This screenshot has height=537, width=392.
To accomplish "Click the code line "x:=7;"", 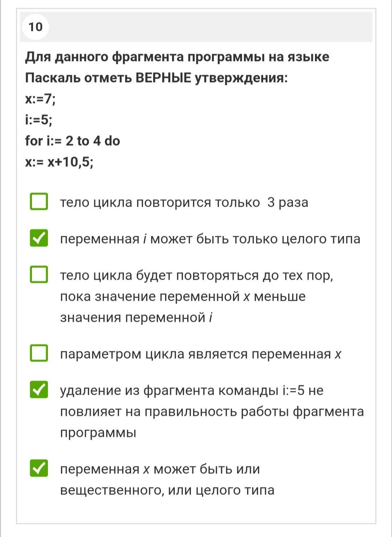I will [x=40, y=99].
